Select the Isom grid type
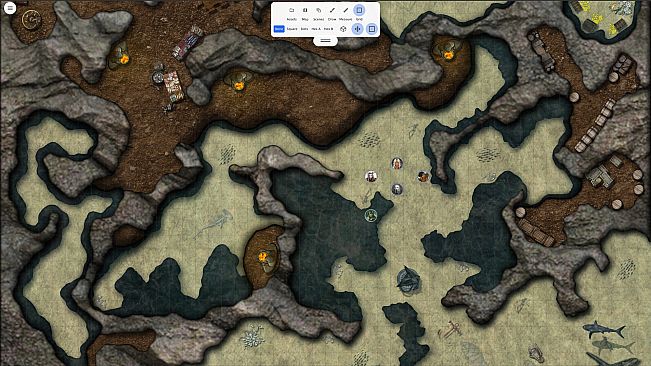 click(x=304, y=29)
